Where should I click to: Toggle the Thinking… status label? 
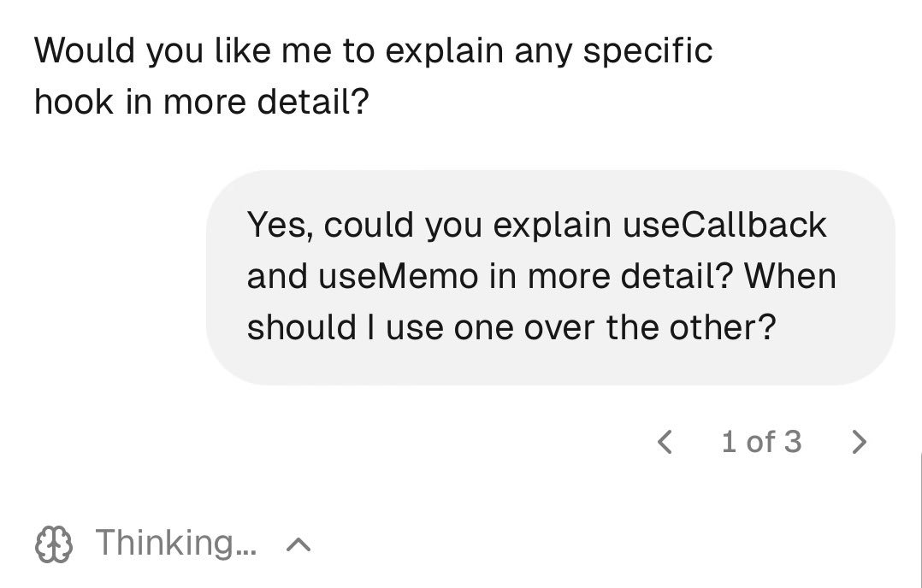(x=176, y=544)
